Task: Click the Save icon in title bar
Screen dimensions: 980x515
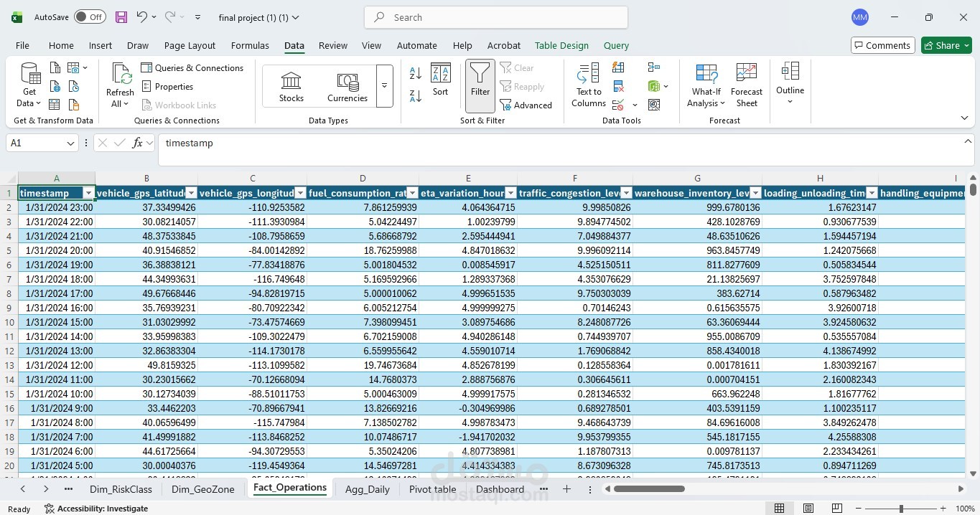Action: point(121,17)
